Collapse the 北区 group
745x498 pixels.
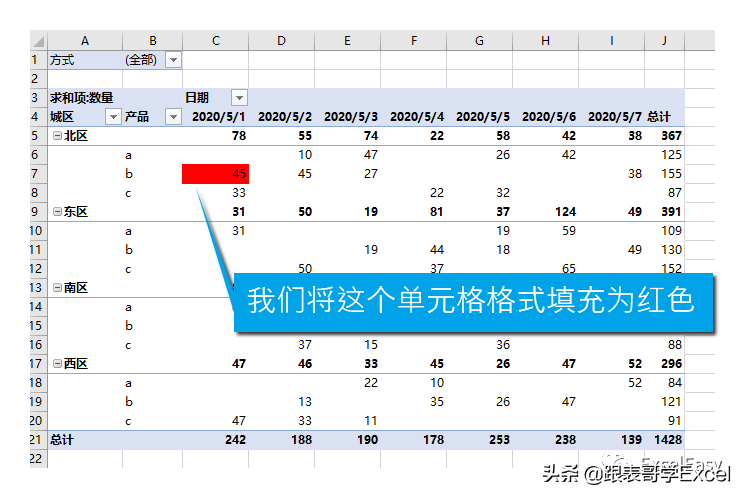[57, 136]
